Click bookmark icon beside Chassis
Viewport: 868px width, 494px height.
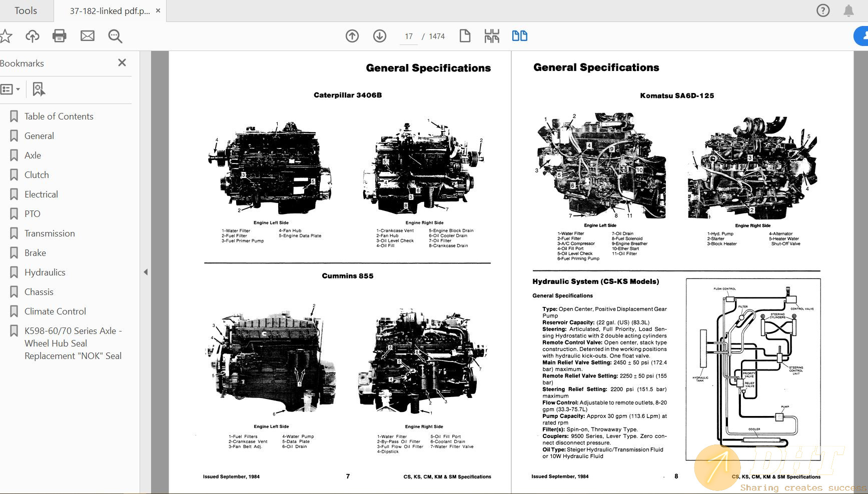point(14,292)
